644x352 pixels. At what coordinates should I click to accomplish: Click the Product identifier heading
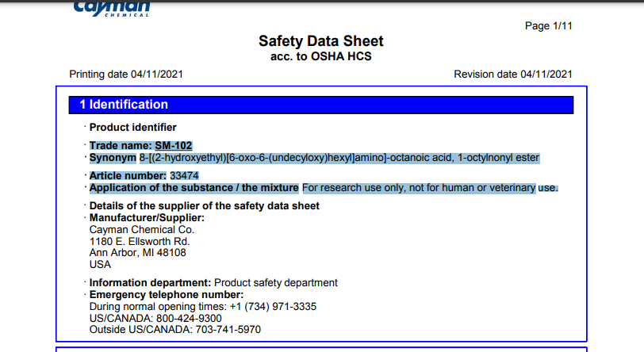click(132, 127)
